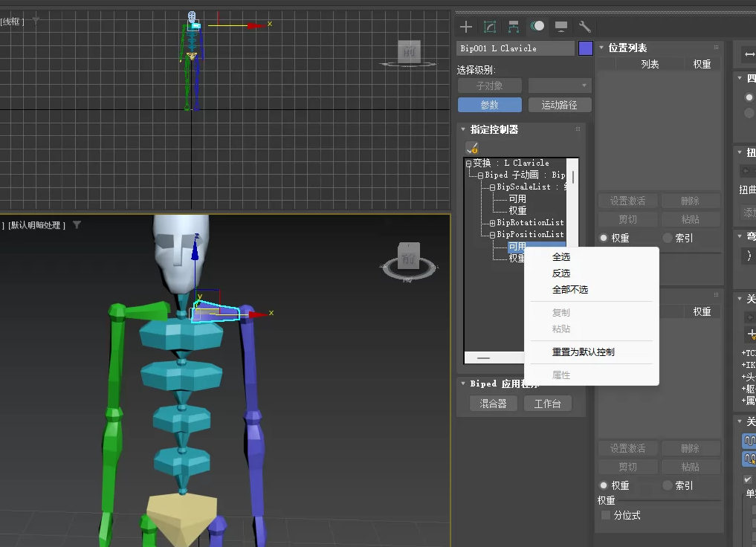Switch to the Modify panel icon
Image resolution: width=756 pixels, height=547 pixels.
[490, 27]
